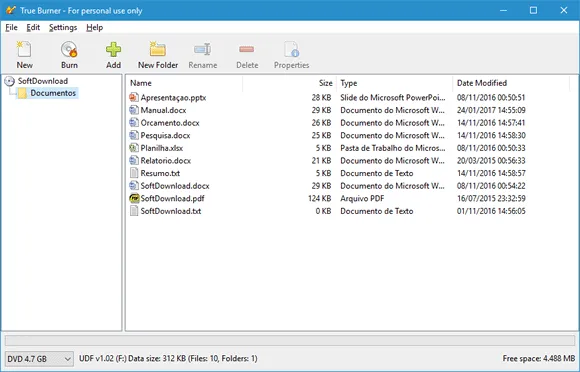Click the disc capacity usage bar
580x372 pixels.
pyautogui.click(x=290, y=340)
